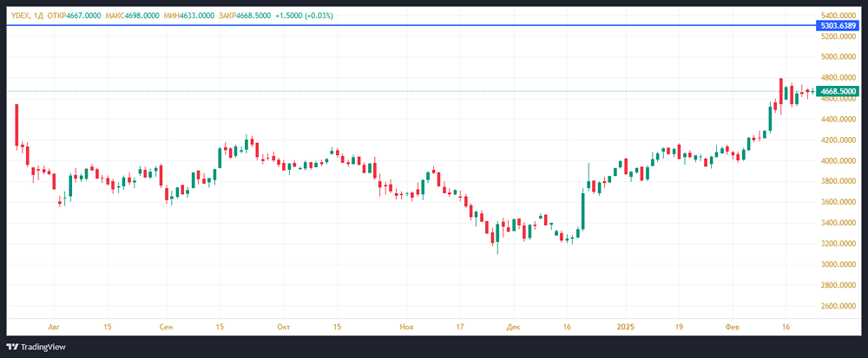
Task: Click the Ноя date label on time axis
Action: (406, 327)
